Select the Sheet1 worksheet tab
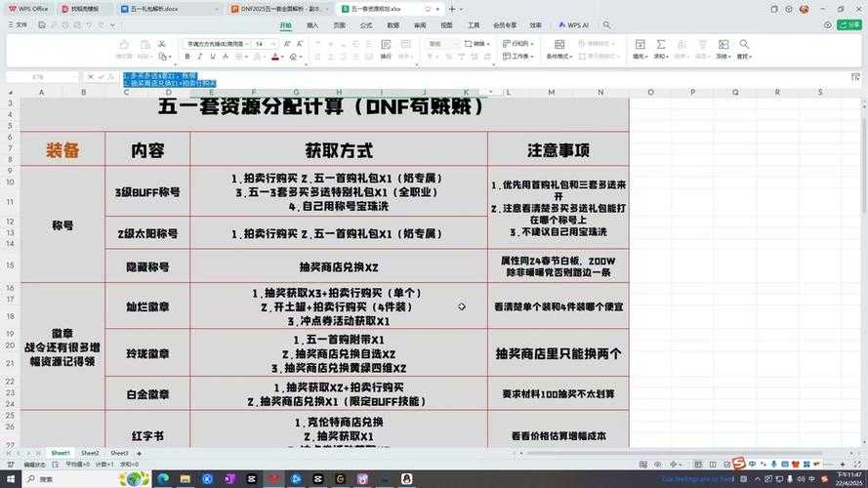868x488 pixels. (61, 453)
